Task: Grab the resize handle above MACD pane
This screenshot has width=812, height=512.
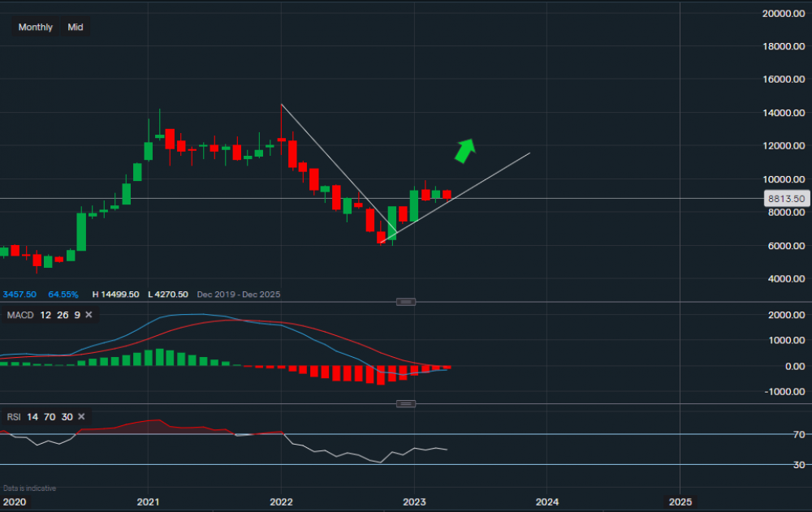Action: click(x=406, y=302)
